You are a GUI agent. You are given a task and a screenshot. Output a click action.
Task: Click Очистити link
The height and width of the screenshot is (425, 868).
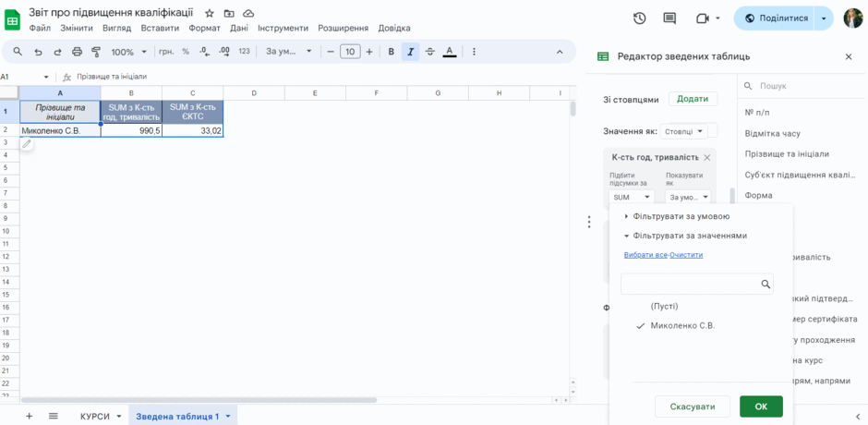(686, 255)
